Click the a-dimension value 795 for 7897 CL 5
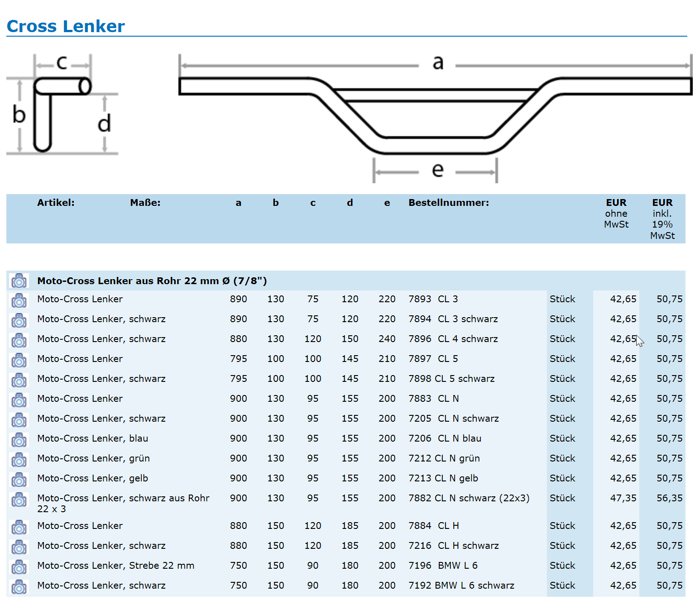This screenshot has height=609, width=700. coord(239,359)
